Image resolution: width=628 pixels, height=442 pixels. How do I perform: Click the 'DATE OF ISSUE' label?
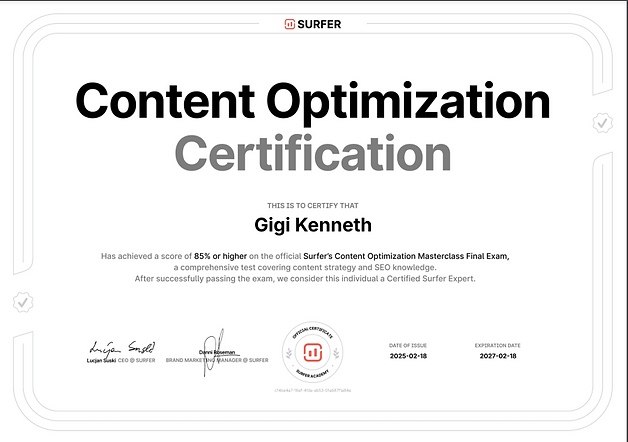point(408,346)
